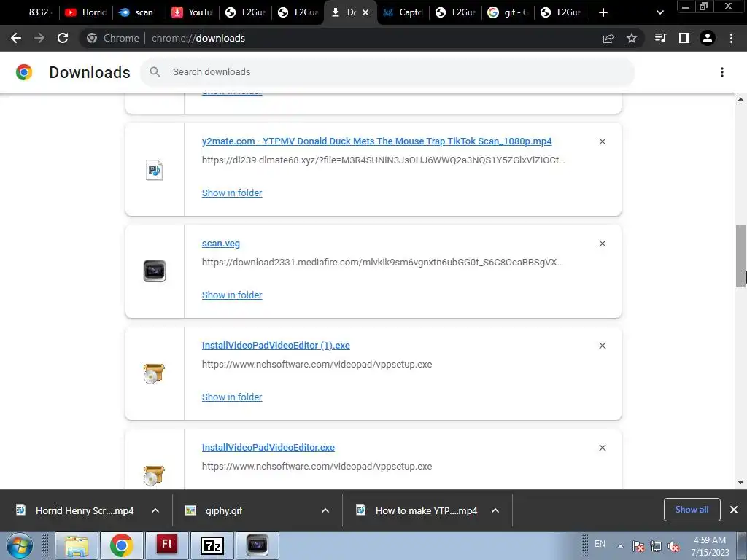747x560 pixels.
Task: Open the Downloads page more actions menu
Action: pyautogui.click(x=721, y=72)
